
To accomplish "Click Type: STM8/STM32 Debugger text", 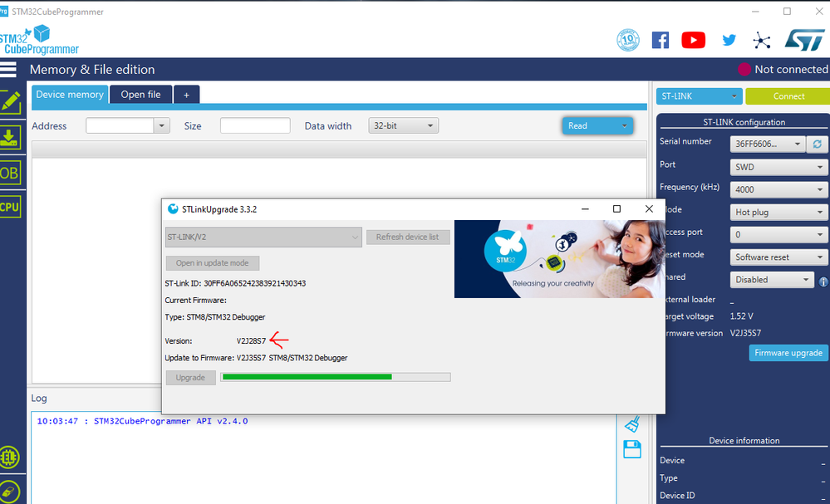I will [x=215, y=317].
